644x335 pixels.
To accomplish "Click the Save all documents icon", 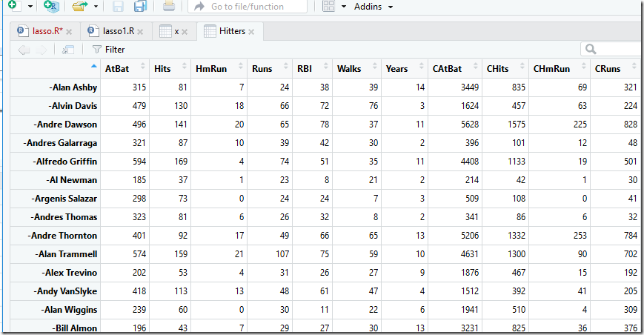I will (141, 6).
